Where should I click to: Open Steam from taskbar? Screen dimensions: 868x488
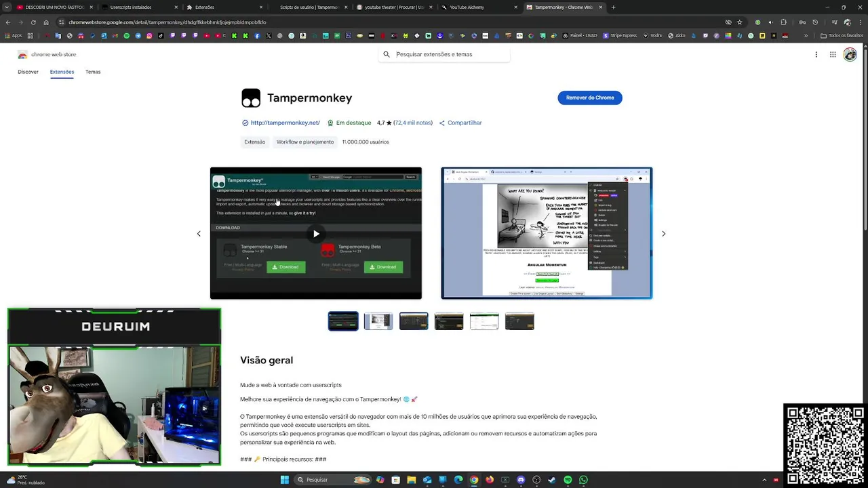(x=552, y=480)
